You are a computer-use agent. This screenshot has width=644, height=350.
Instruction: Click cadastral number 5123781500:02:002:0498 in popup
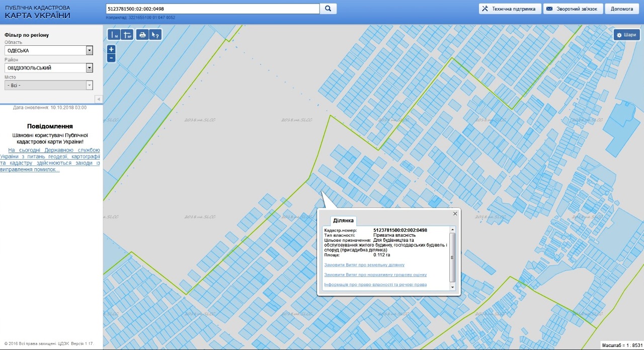coord(400,230)
